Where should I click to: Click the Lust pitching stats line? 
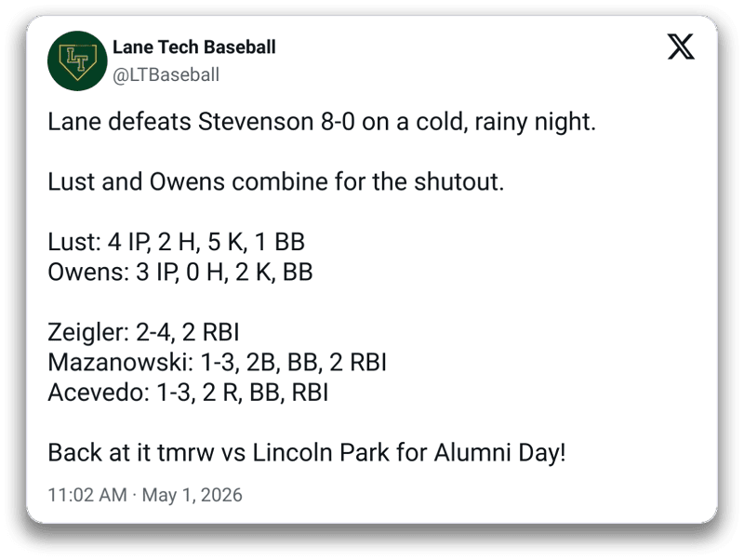click(x=176, y=242)
